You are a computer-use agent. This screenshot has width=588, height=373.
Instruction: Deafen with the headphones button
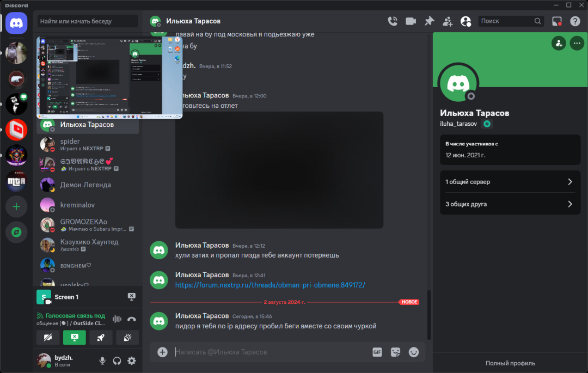(117, 360)
